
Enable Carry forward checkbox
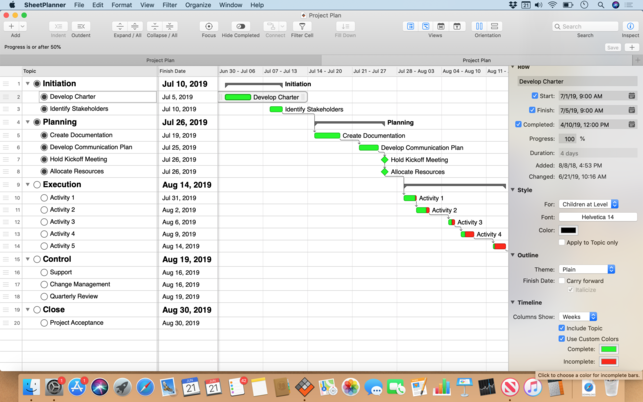tap(562, 281)
